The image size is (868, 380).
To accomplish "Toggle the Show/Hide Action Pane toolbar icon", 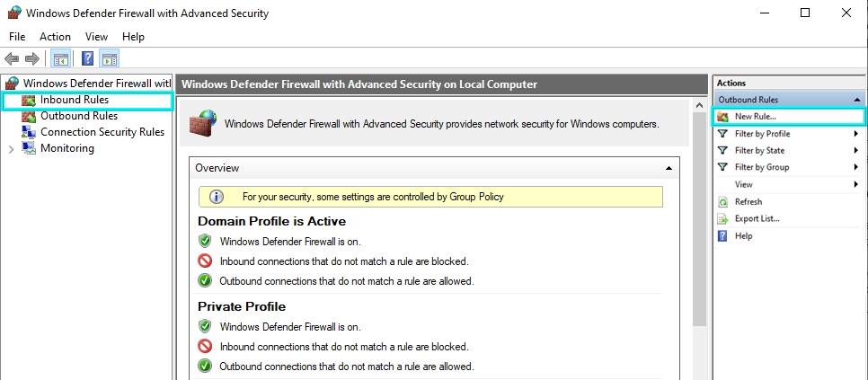I will click(x=110, y=59).
